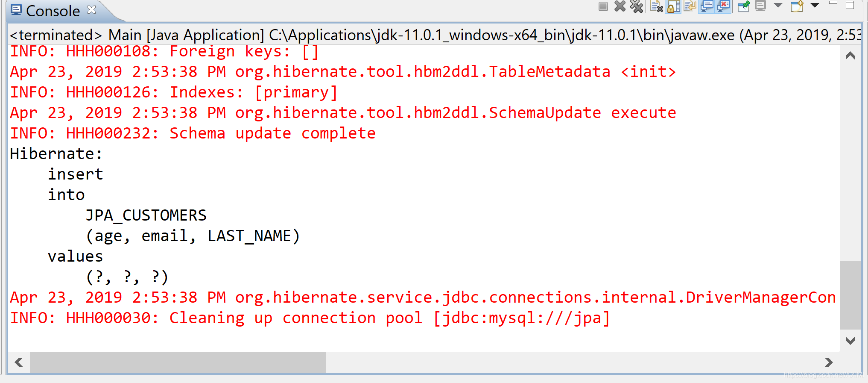Click vertical scrollbar down arrow

tap(850, 341)
